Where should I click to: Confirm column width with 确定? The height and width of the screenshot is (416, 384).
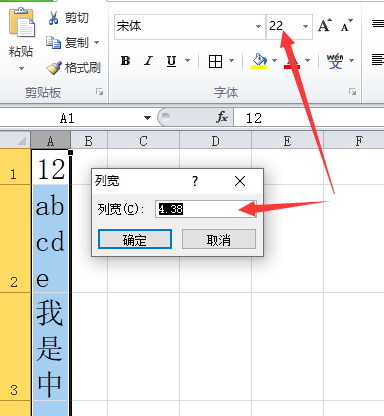point(135,239)
